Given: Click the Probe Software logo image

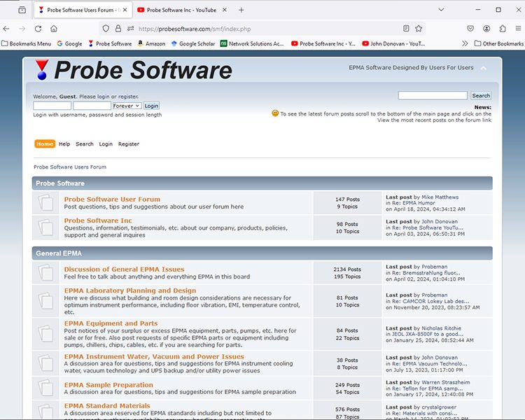Looking at the screenshot, I should pyautogui.click(x=134, y=70).
